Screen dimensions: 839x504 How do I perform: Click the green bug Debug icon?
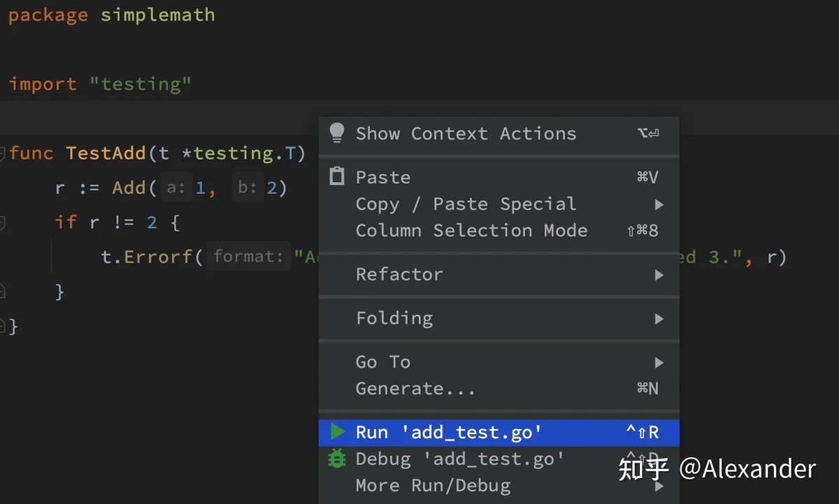coord(337,459)
